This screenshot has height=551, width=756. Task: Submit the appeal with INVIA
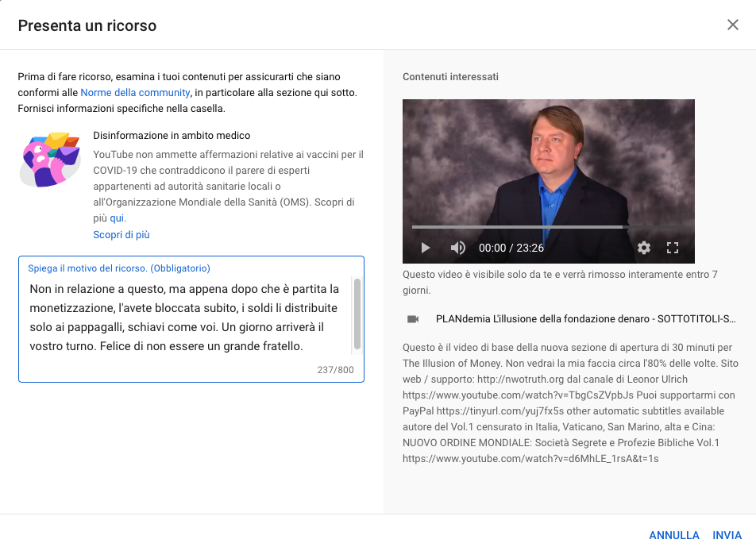tap(727, 535)
